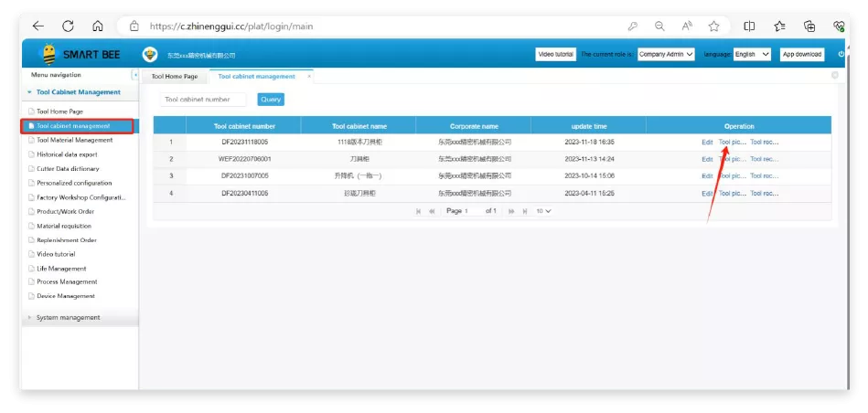Click Tool pic link for cabinet DF20231007005

(x=733, y=176)
